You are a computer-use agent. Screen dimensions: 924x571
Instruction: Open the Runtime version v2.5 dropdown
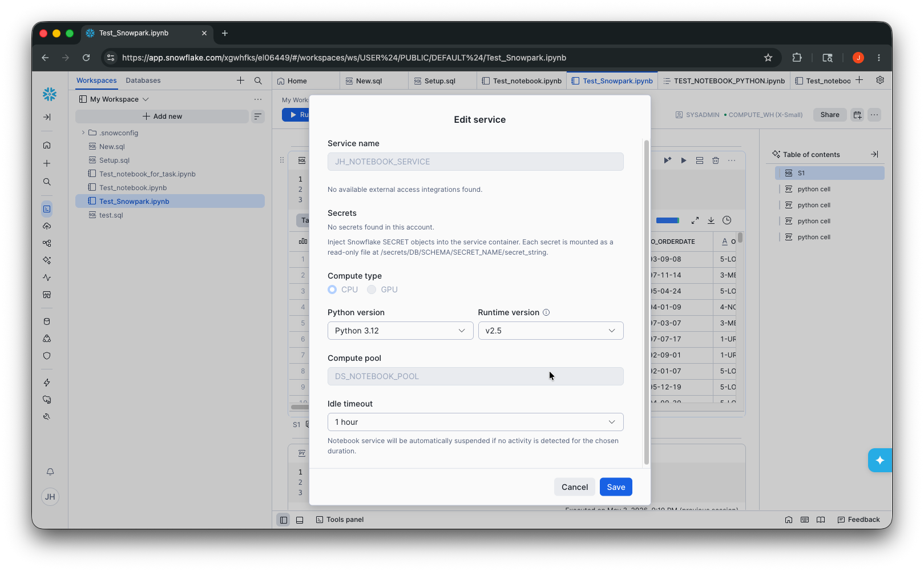click(x=551, y=331)
